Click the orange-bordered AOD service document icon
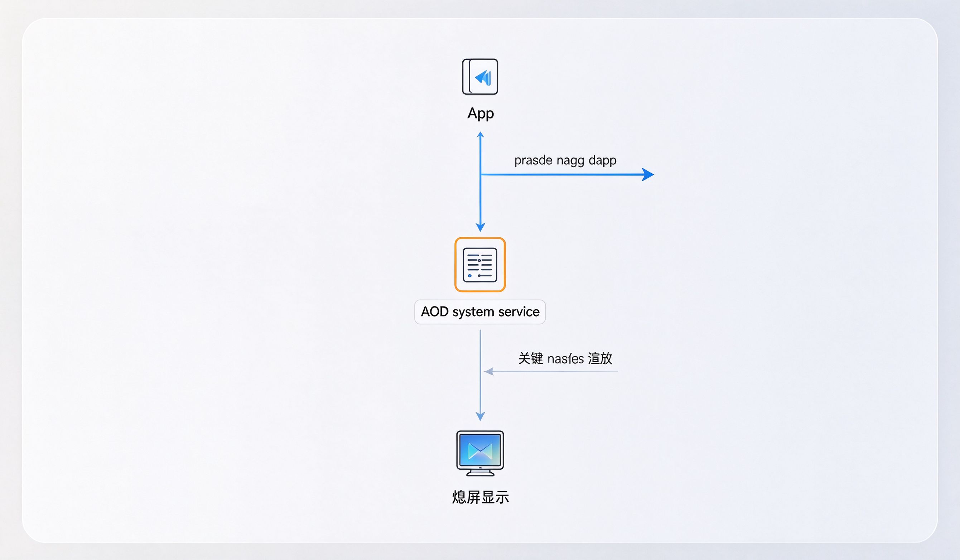The width and height of the screenshot is (960, 560). point(480,264)
